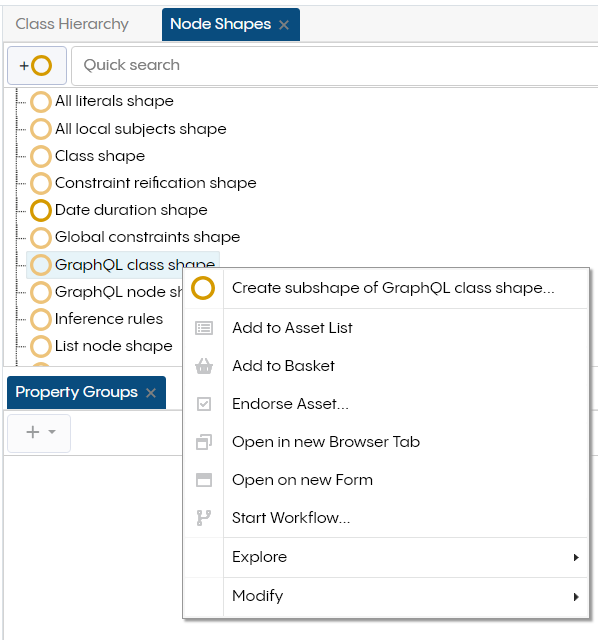Click the branch icon for Start Workflow
The width and height of the screenshot is (598, 640).
tap(203, 518)
